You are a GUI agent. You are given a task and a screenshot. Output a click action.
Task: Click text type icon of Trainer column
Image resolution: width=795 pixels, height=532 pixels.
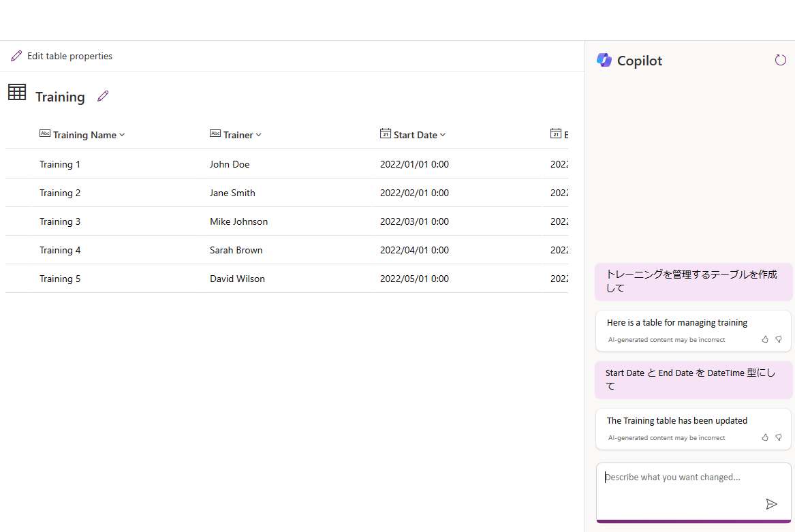point(215,134)
